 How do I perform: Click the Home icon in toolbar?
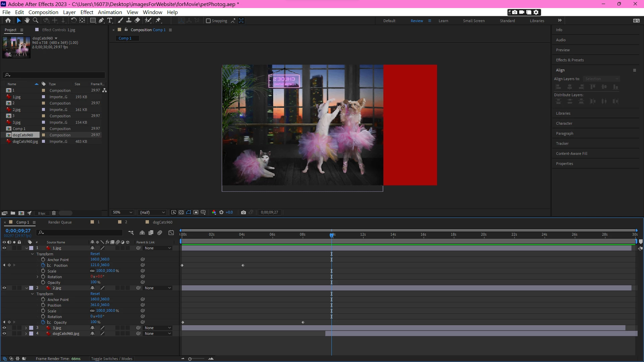coord(8,20)
